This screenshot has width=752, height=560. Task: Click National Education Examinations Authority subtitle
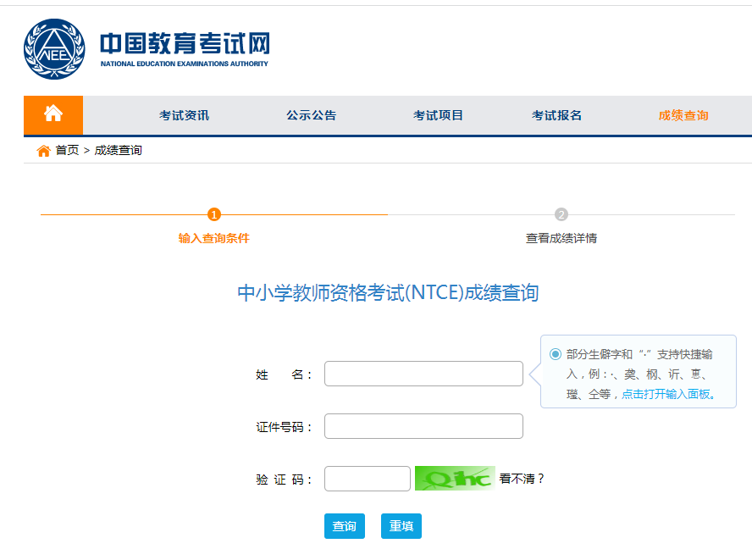tap(184, 64)
